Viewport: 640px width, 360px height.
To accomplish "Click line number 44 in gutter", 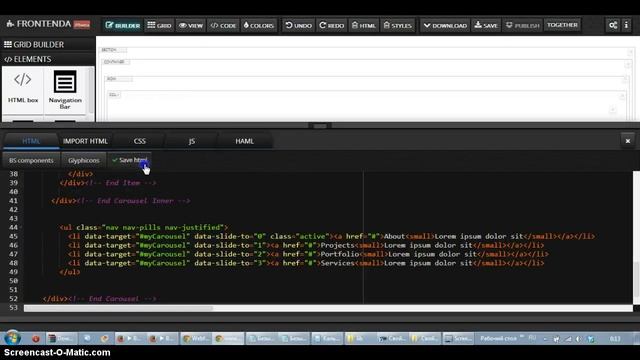I will [x=13, y=227].
